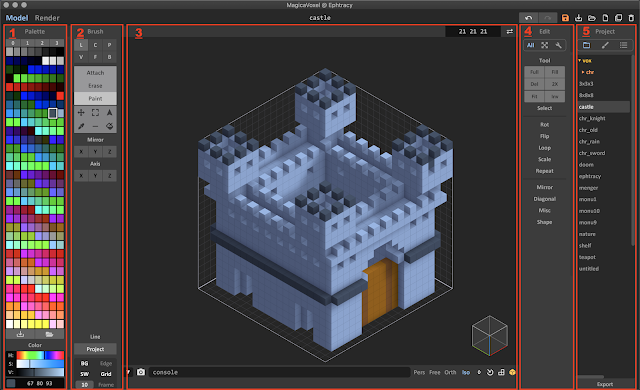Image resolution: width=640 pixels, height=390 pixels.
Task: Switch view to Orth camera mode
Action: pyautogui.click(x=450, y=372)
